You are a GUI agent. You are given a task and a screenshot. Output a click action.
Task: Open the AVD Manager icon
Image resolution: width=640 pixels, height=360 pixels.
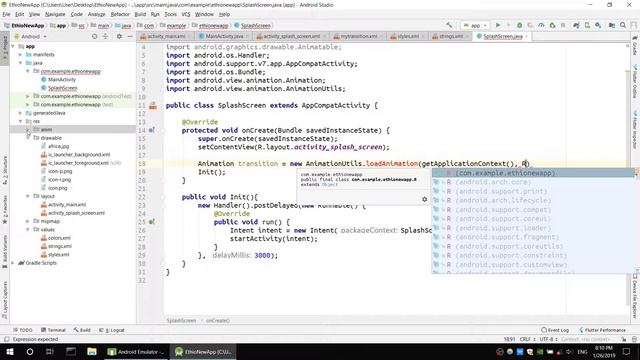(x=587, y=25)
